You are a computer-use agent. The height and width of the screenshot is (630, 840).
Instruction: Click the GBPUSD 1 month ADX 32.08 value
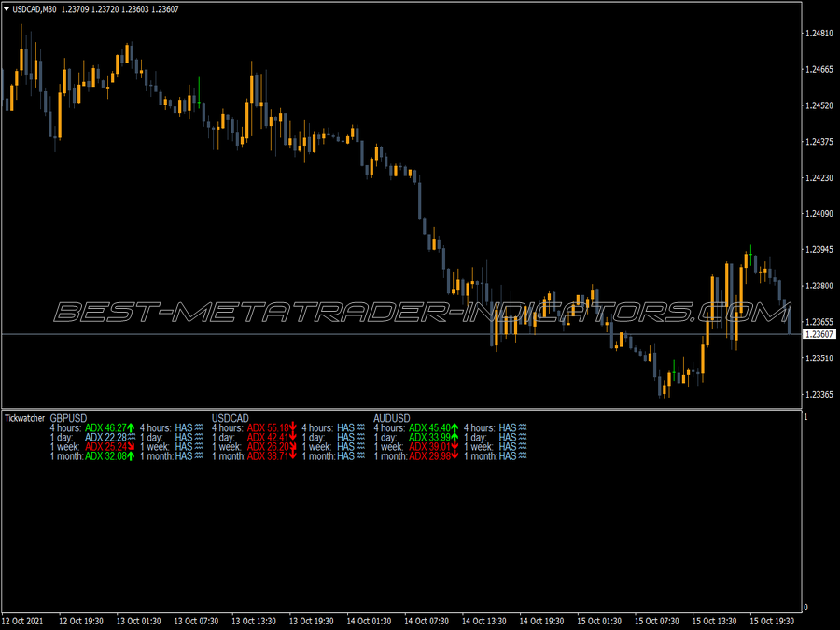pos(105,456)
